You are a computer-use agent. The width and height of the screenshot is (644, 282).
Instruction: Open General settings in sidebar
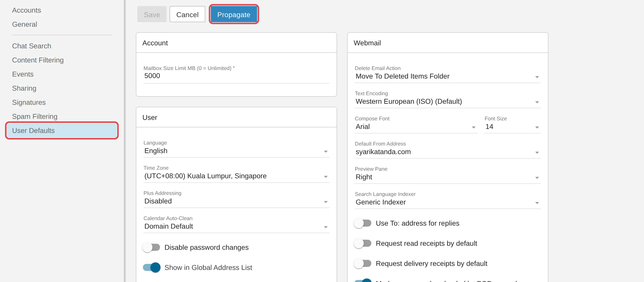(25, 24)
